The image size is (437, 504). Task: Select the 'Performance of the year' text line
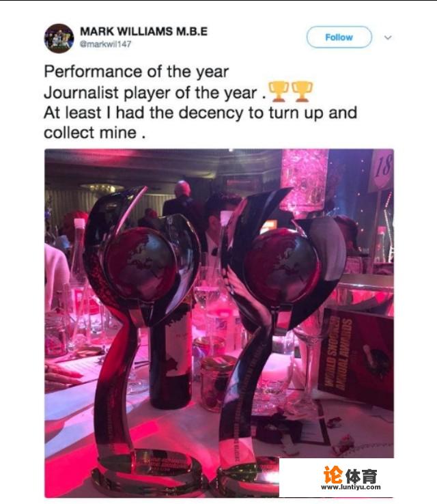137,71
